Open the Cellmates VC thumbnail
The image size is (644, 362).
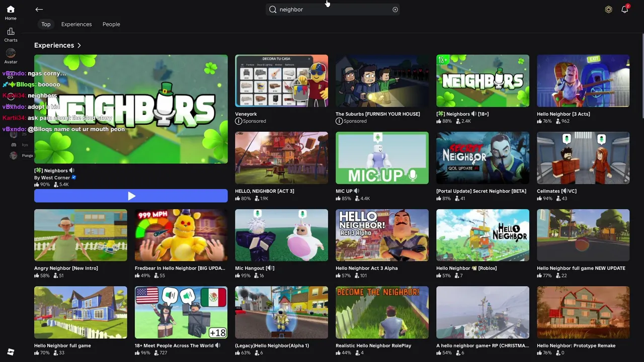point(583,158)
